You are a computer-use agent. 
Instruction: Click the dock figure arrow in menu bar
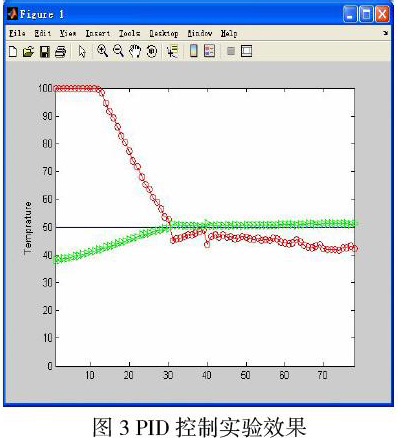[386, 33]
